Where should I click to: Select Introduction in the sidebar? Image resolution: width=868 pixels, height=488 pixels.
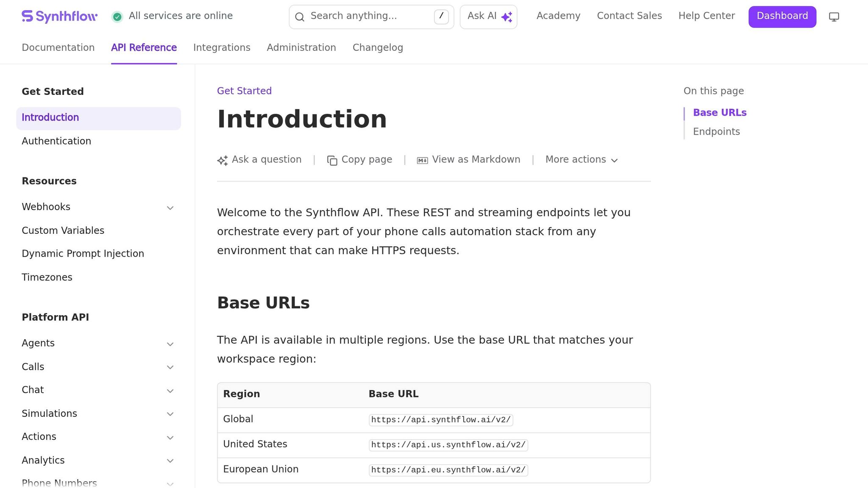coord(98,118)
